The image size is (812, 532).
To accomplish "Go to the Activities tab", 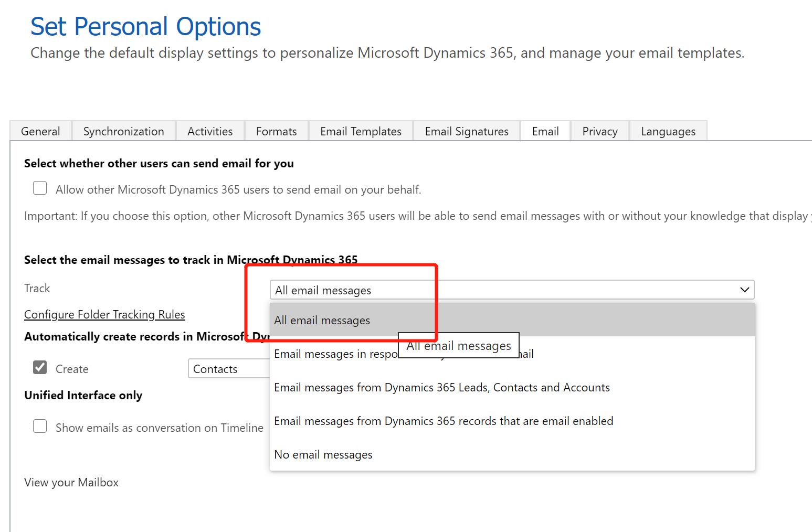I will pyautogui.click(x=210, y=131).
